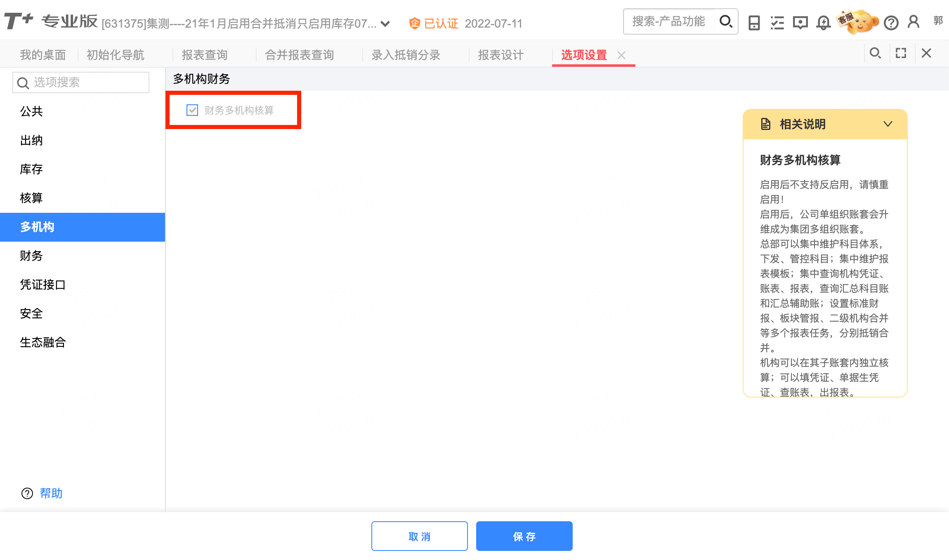Close the 选项设置 tab
Screen dimensions: 949x560
point(621,55)
